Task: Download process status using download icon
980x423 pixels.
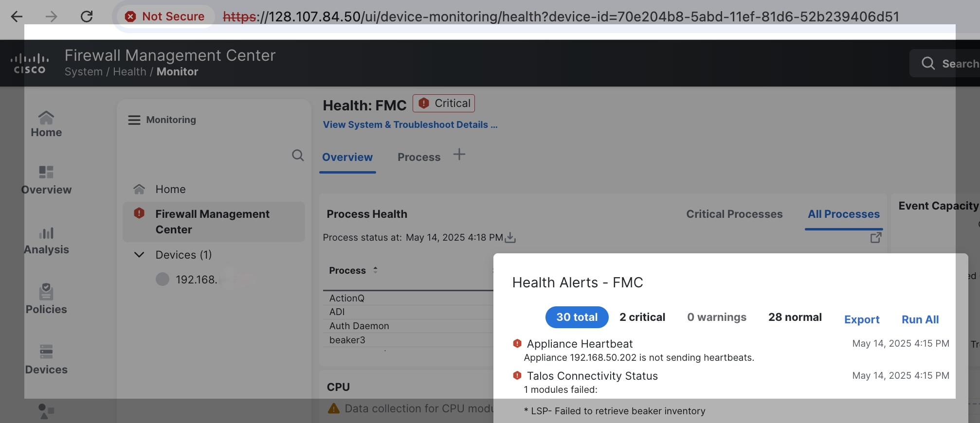Action: point(510,238)
